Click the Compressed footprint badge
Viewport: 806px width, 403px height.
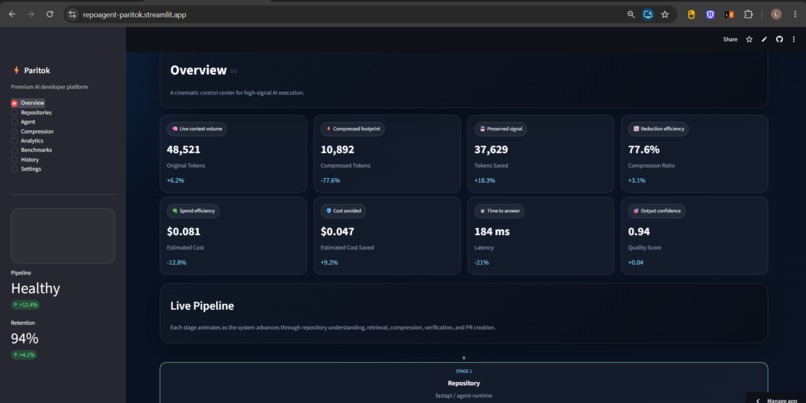tap(353, 129)
